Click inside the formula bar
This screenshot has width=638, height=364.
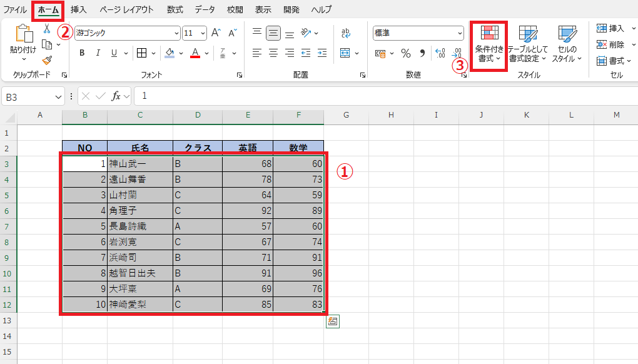click(x=386, y=96)
